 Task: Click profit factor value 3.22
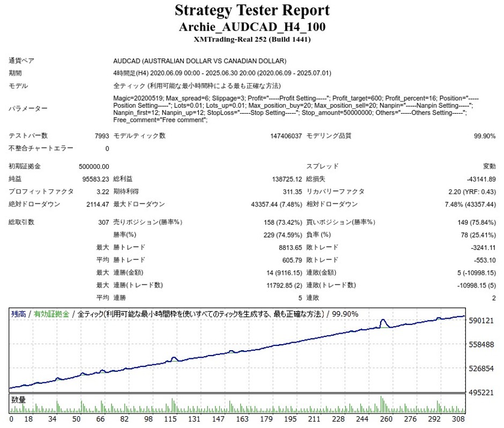pyautogui.click(x=103, y=191)
